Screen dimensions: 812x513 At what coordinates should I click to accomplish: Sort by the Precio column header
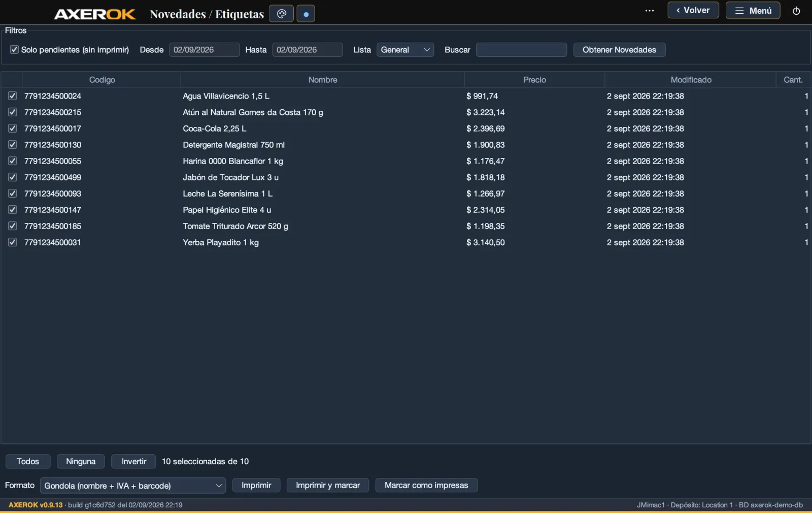pos(534,80)
